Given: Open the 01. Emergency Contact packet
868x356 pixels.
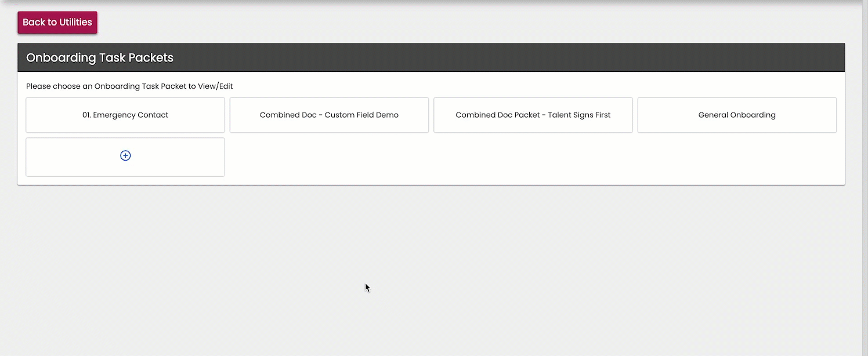Looking at the screenshot, I should 125,115.
